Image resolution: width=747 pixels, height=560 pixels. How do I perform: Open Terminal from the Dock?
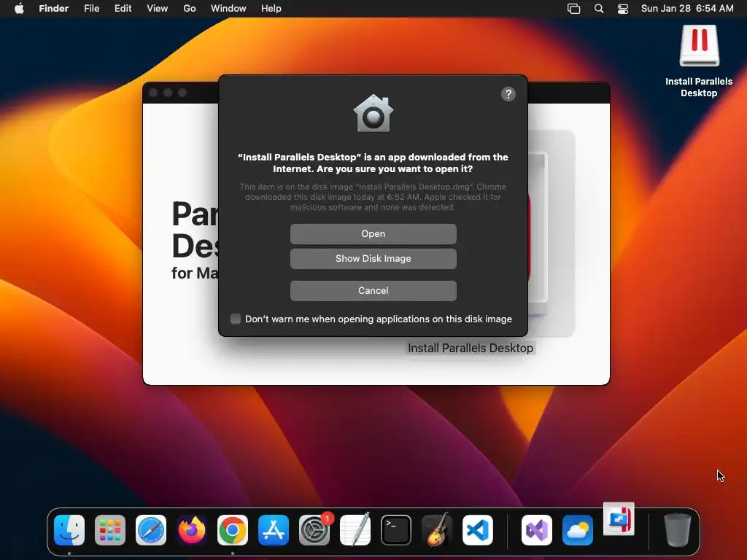pos(396,530)
